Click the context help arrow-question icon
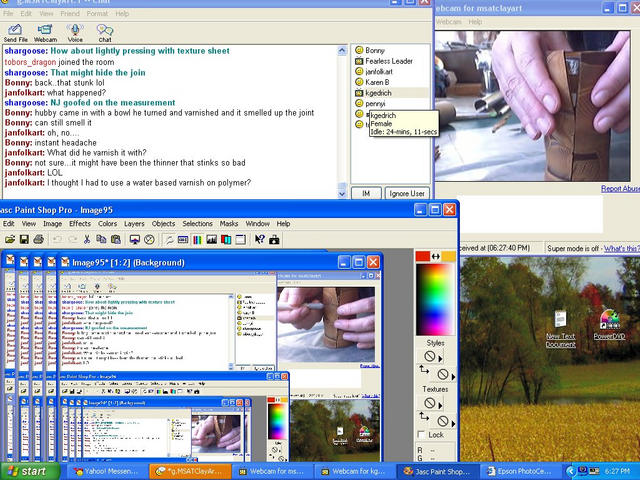Image resolution: width=640 pixels, height=480 pixels. [x=260, y=240]
